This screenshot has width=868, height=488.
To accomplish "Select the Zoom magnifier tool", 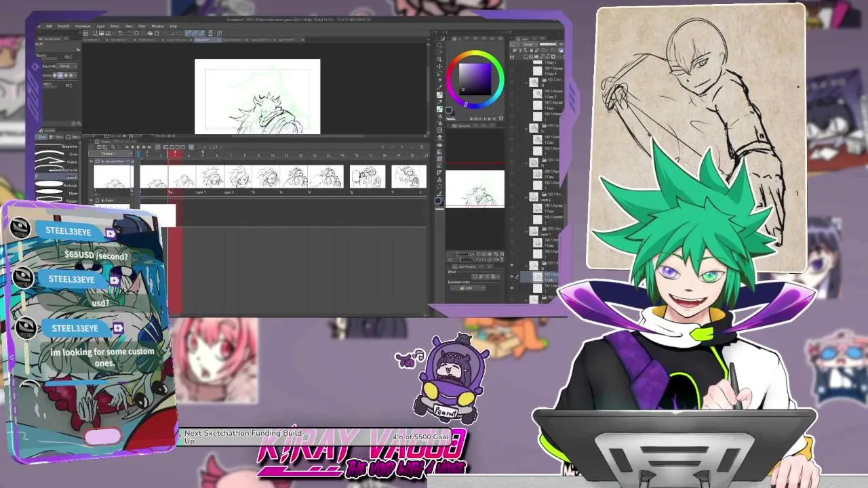I will [x=439, y=45].
